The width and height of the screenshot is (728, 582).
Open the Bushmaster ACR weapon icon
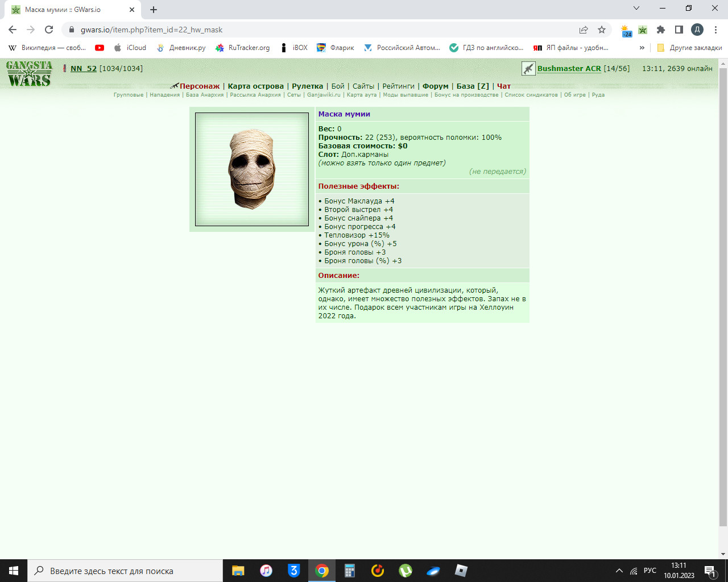click(x=528, y=69)
